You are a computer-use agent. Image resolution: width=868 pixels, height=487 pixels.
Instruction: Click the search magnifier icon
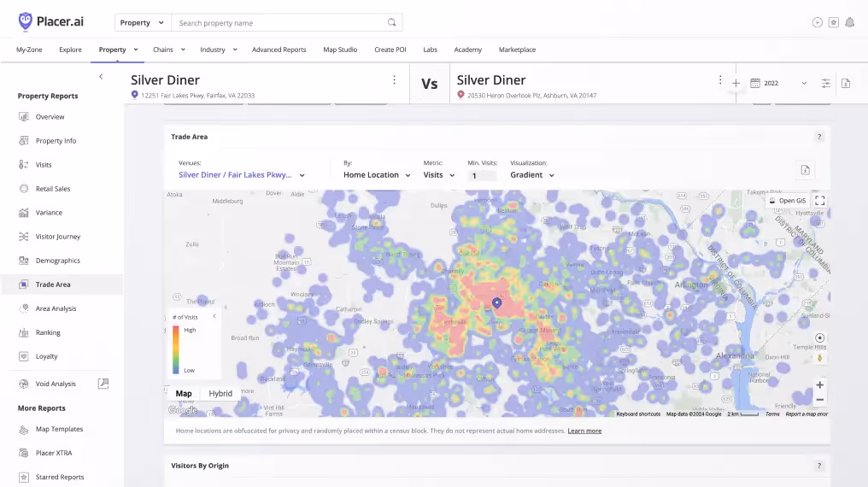[391, 23]
